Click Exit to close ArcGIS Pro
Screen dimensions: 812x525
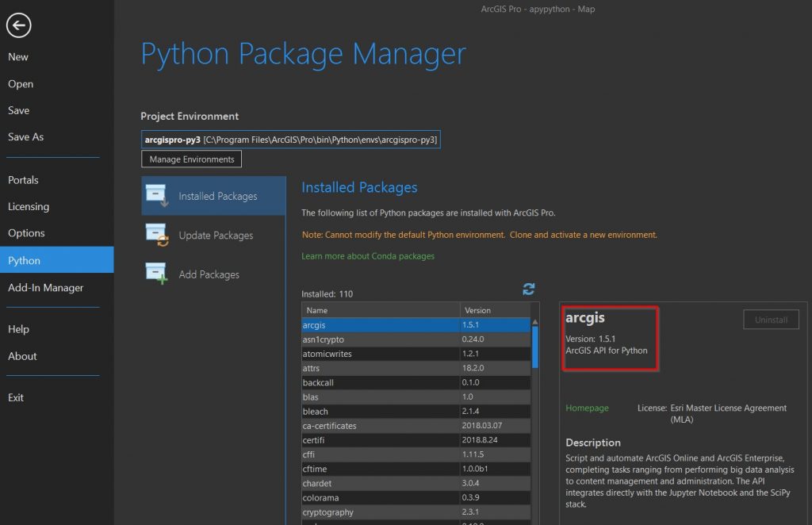pyautogui.click(x=15, y=397)
